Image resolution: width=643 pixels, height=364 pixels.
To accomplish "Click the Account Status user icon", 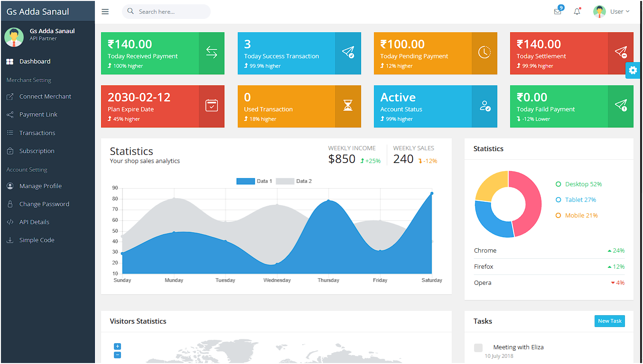I will [x=485, y=106].
